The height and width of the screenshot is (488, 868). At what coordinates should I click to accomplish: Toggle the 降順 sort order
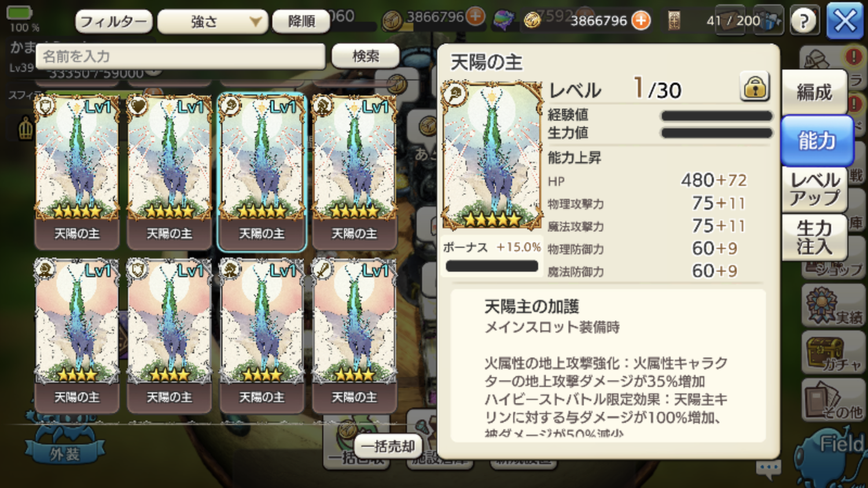(x=301, y=22)
